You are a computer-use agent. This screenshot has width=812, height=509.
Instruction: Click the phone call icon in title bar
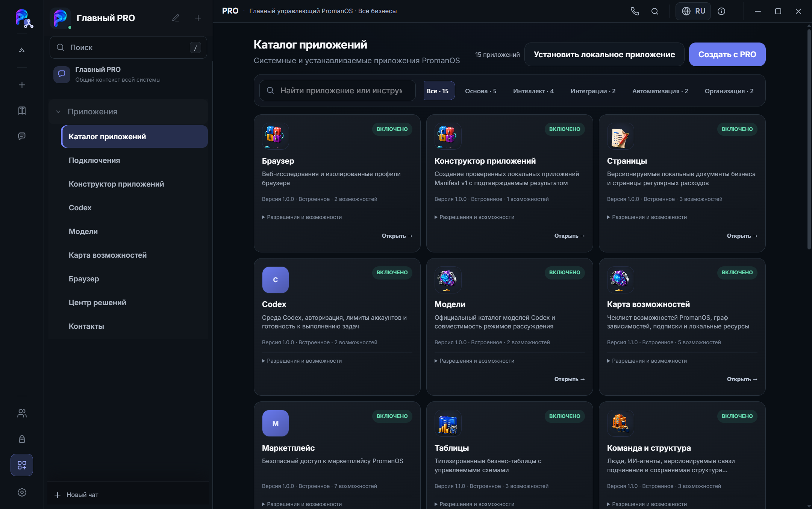point(635,11)
